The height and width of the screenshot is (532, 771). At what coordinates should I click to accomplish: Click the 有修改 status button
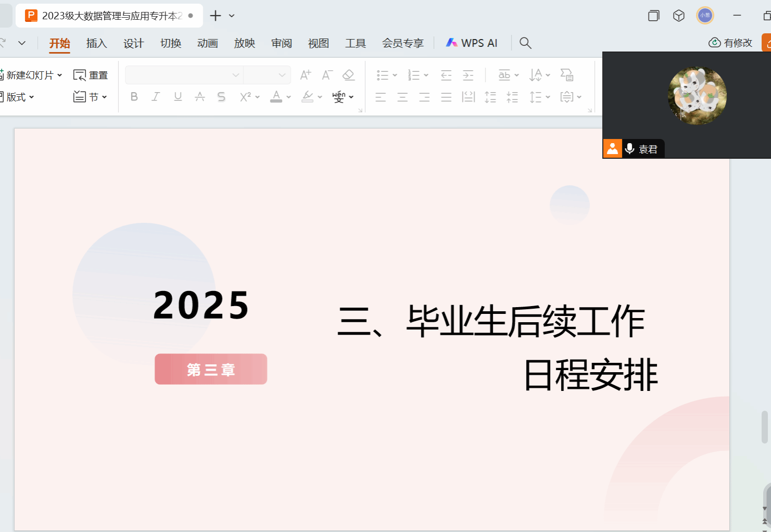pos(731,43)
